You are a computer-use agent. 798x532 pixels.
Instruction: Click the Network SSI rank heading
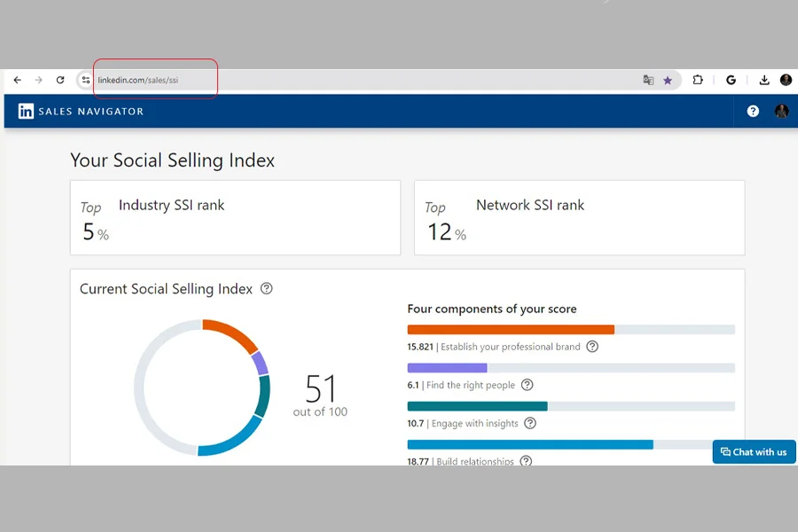tap(530, 205)
